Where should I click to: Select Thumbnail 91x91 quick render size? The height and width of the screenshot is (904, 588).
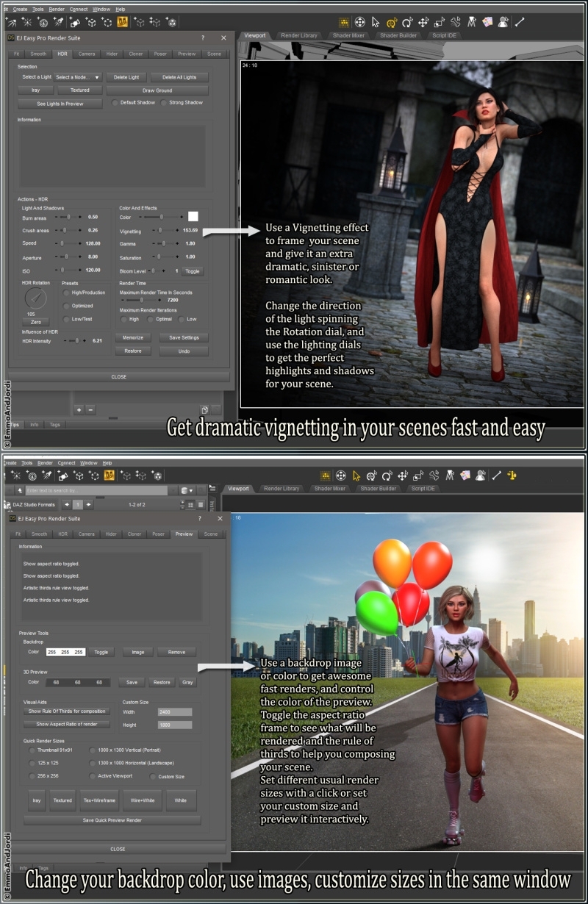coord(32,750)
